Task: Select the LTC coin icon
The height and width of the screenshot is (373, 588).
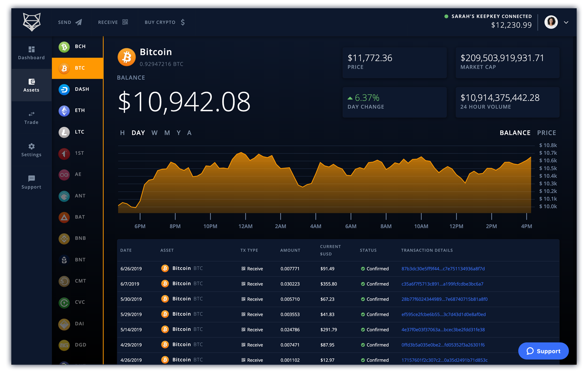Action: [64, 132]
